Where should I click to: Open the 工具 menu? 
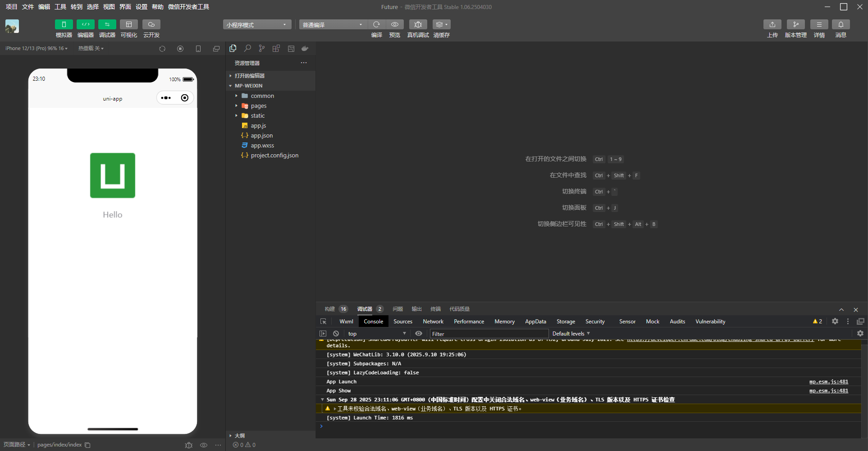point(60,7)
